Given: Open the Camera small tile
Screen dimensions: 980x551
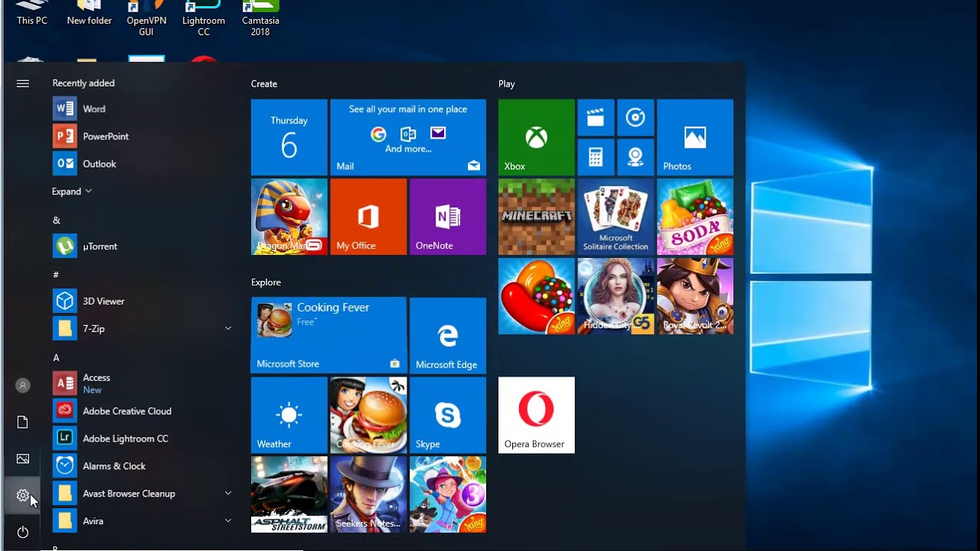Looking at the screenshot, I should (x=635, y=157).
